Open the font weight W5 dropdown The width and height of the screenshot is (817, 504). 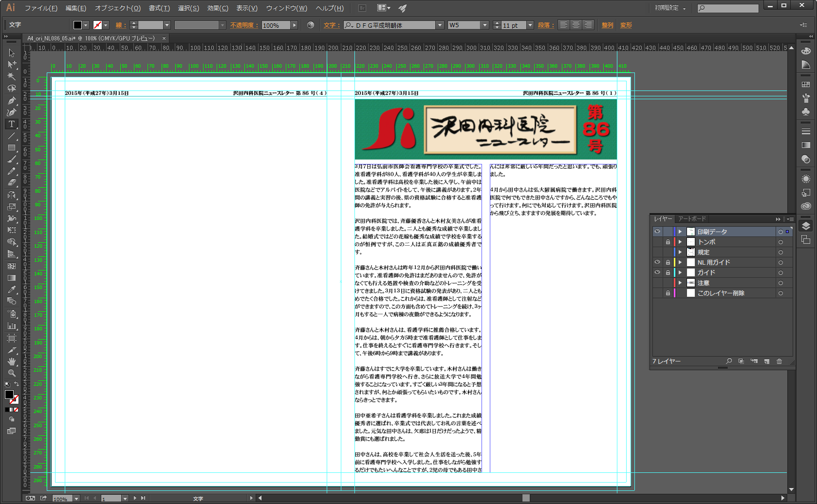pos(484,25)
